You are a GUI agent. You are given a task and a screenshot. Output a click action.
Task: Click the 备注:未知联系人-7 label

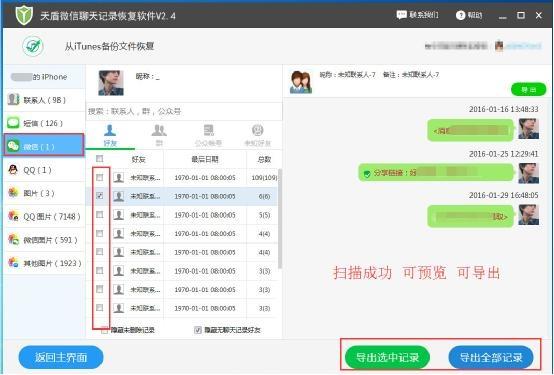pyautogui.click(x=411, y=75)
